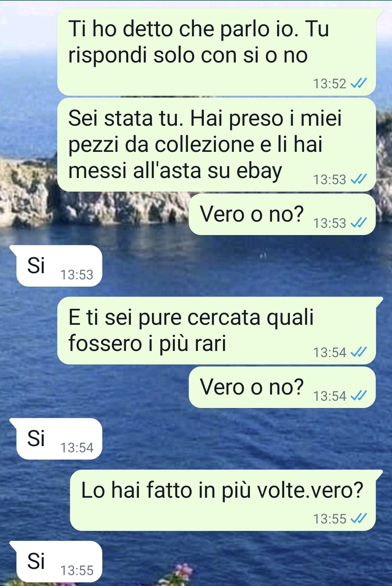Select the message 'Sei stata tu. Hai preso'
392x586 pixels.
[x=217, y=145]
